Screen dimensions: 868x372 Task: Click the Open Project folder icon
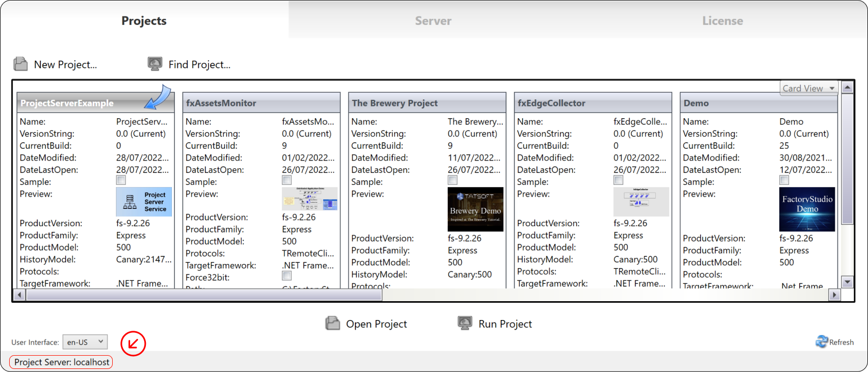(333, 323)
